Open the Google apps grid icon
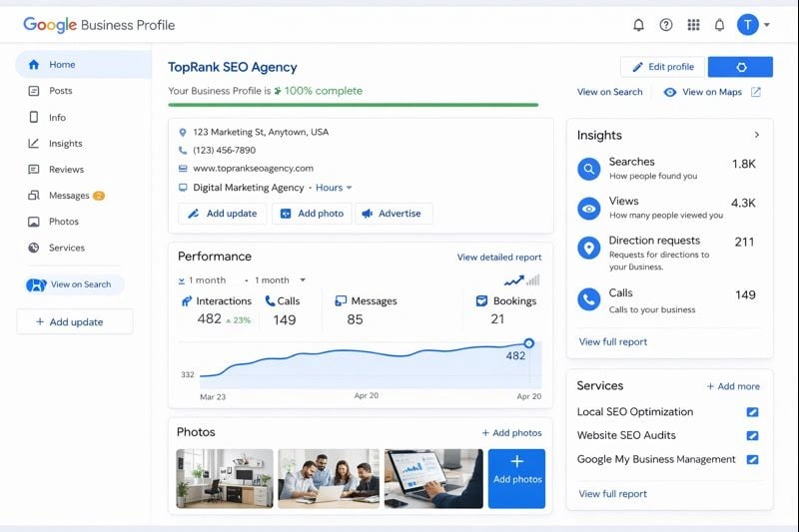 click(x=693, y=24)
